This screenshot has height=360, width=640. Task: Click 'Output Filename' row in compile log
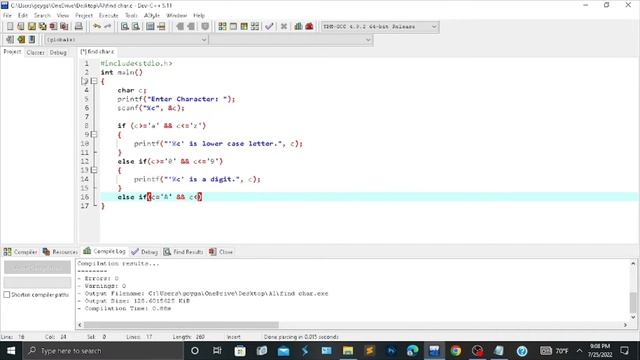point(203,293)
